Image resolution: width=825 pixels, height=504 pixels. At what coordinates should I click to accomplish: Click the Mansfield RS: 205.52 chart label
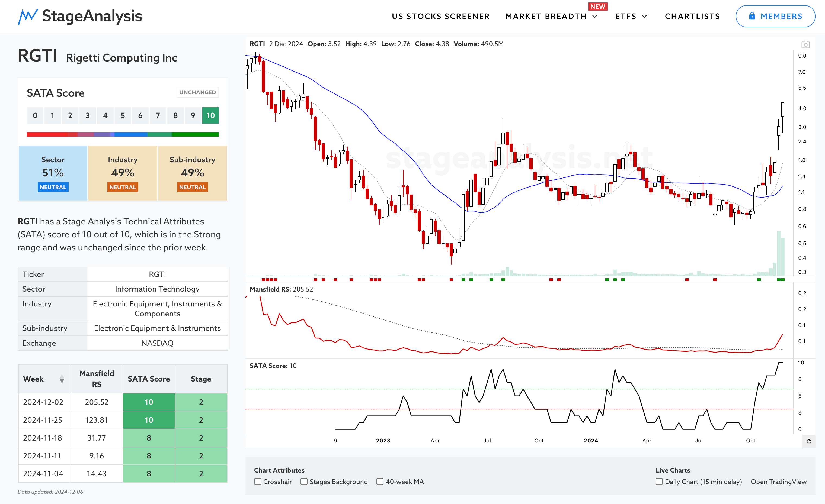pos(281,289)
